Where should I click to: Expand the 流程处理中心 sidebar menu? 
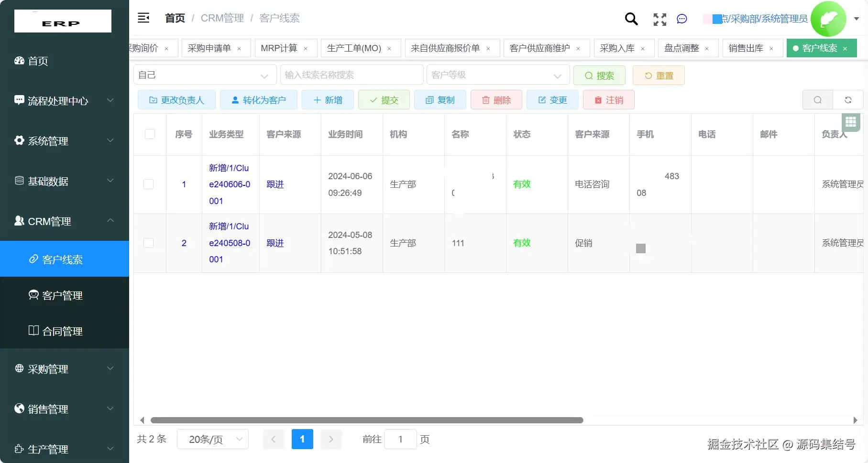coord(65,101)
